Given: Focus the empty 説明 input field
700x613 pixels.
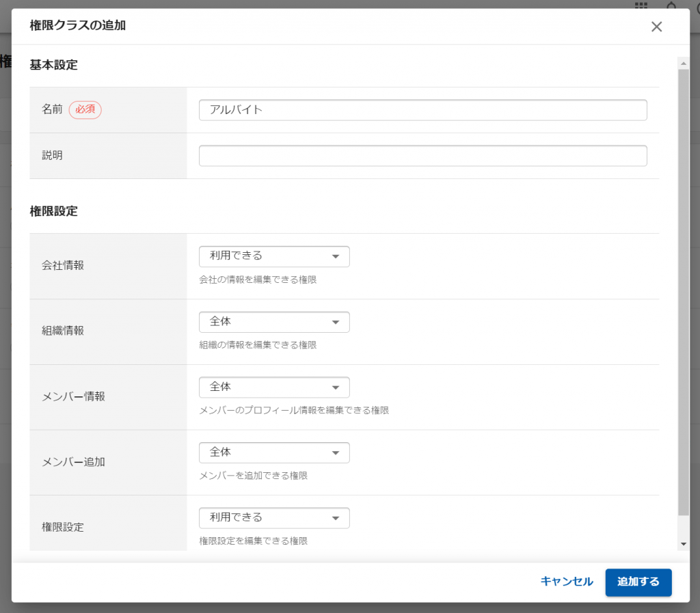Looking at the screenshot, I should [x=422, y=156].
